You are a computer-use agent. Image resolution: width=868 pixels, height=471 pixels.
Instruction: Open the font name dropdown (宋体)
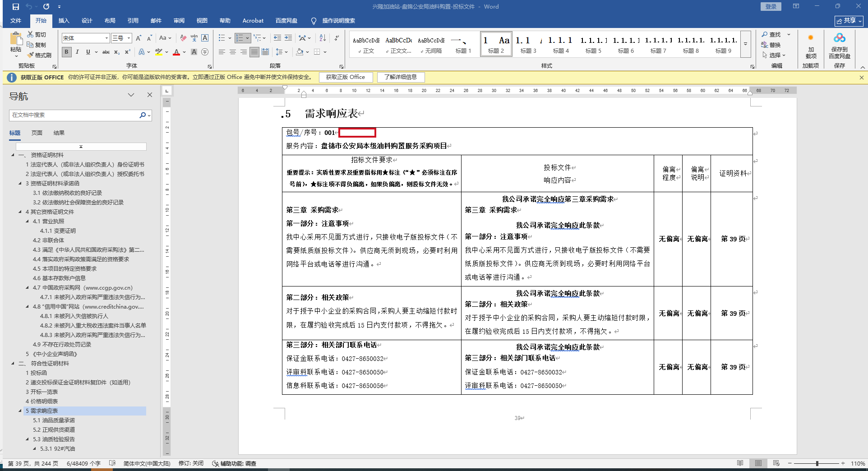point(106,38)
